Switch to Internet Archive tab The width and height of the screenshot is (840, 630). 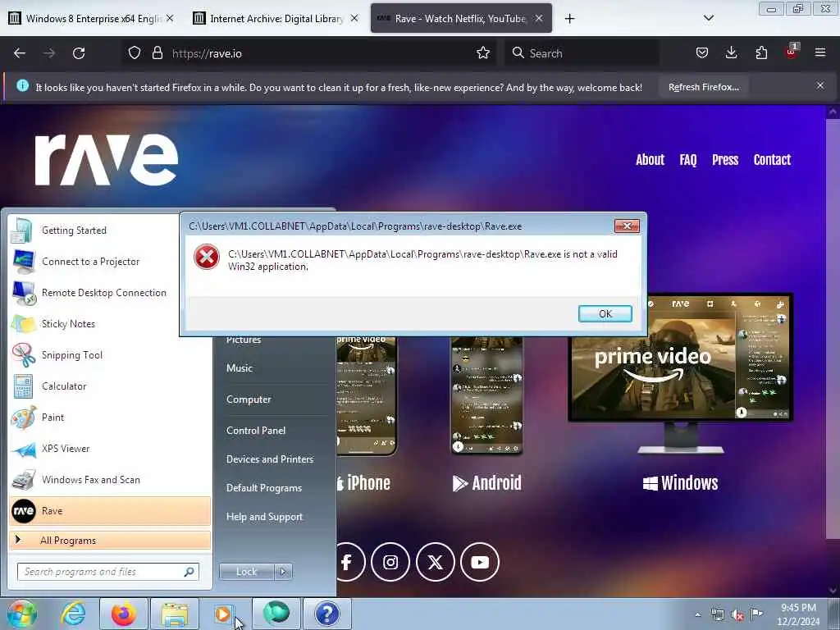276,18
